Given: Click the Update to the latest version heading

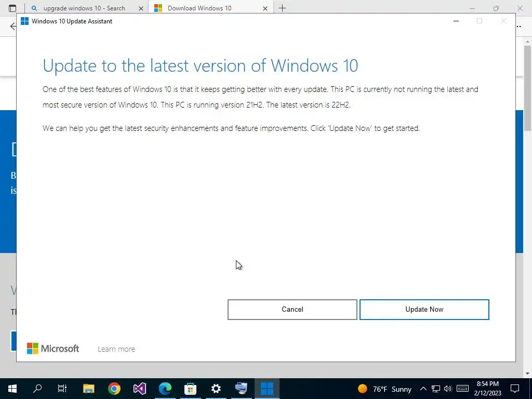Looking at the screenshot, I should coord(200,65).
